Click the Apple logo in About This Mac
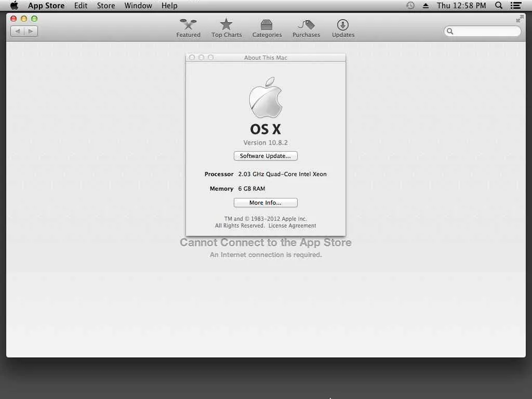Viewport: 532px width, 399px height. (x=265, y=98)
